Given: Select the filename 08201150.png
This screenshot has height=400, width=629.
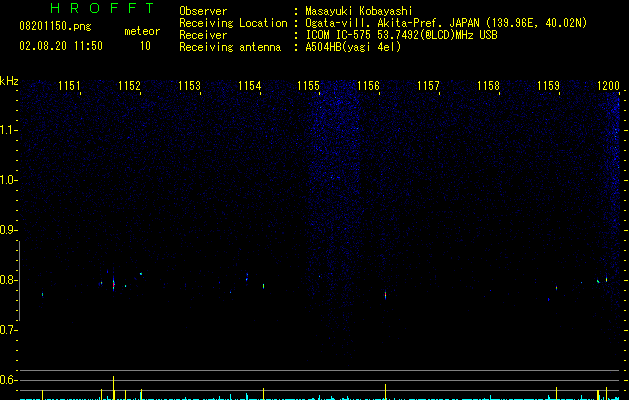Looking at the screenshot, I should coord(55,27).
